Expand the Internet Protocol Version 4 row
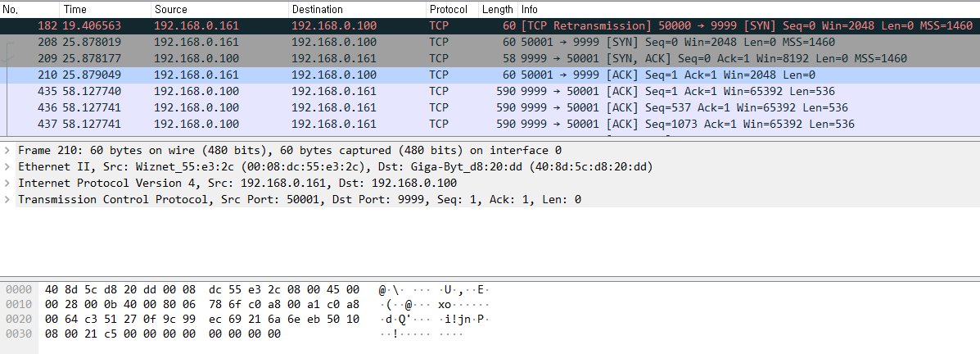 tap(7, 184)
